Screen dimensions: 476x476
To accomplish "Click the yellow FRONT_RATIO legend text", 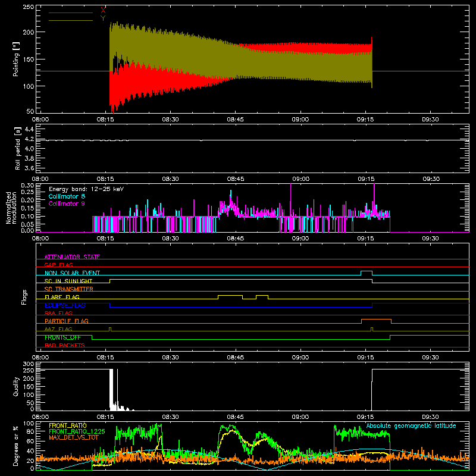I will [x=68, y=425].
